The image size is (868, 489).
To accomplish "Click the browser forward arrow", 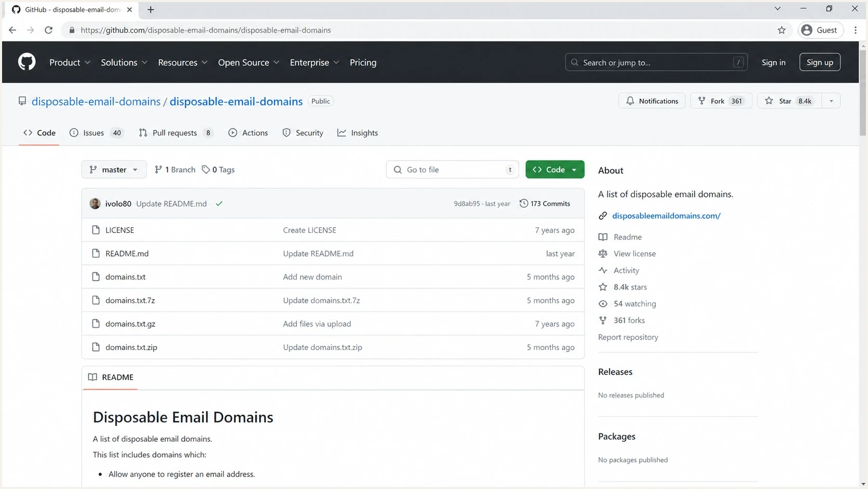I will (x=31, y=30).
